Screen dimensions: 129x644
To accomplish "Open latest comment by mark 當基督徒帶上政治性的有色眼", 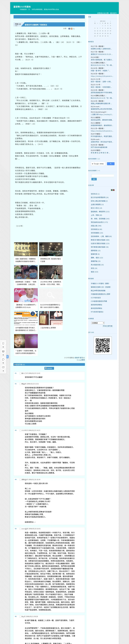I will click(102, 109).
